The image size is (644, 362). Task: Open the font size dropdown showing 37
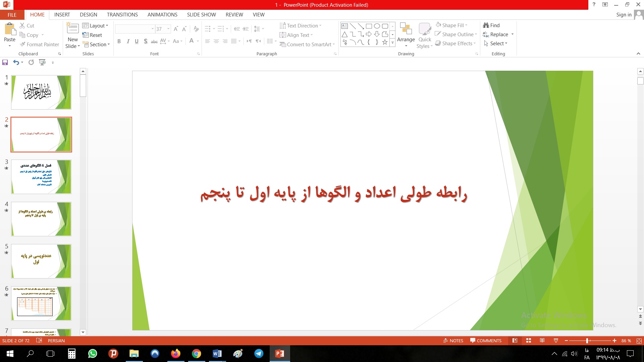tap(168, 29)
